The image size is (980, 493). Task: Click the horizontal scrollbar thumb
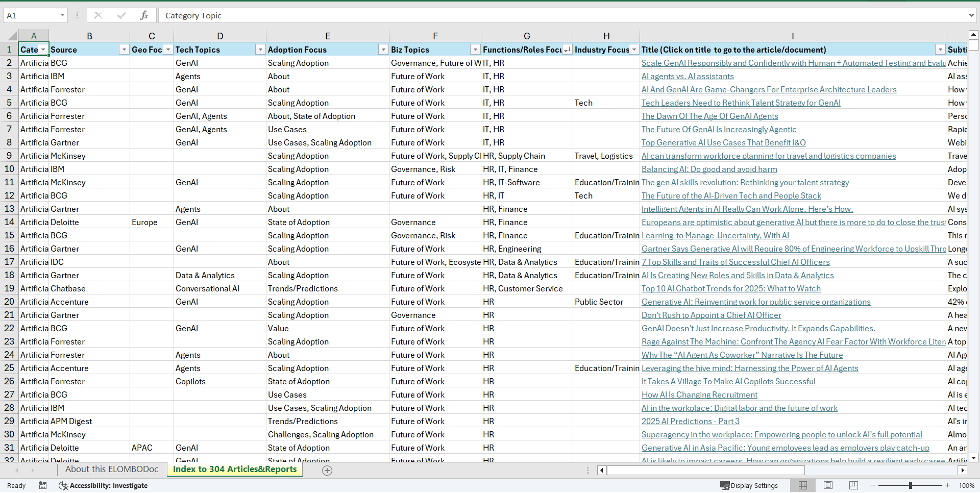click(x=705, y=470)
